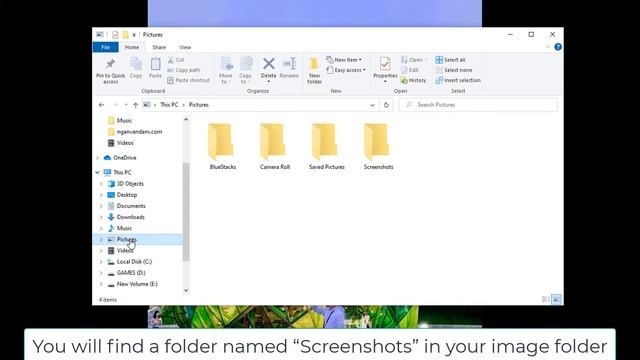Expand OneDrive tree node

[x=98, y=158]
